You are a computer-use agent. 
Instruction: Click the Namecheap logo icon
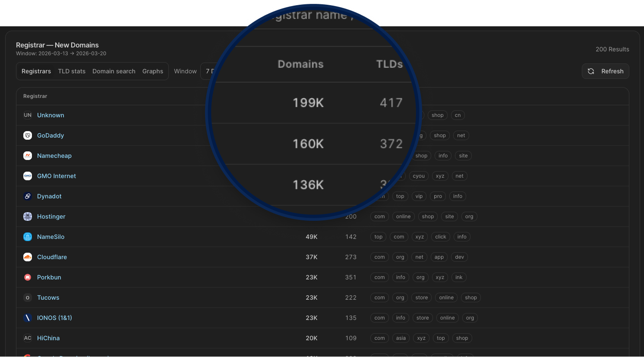coord(28,156)
